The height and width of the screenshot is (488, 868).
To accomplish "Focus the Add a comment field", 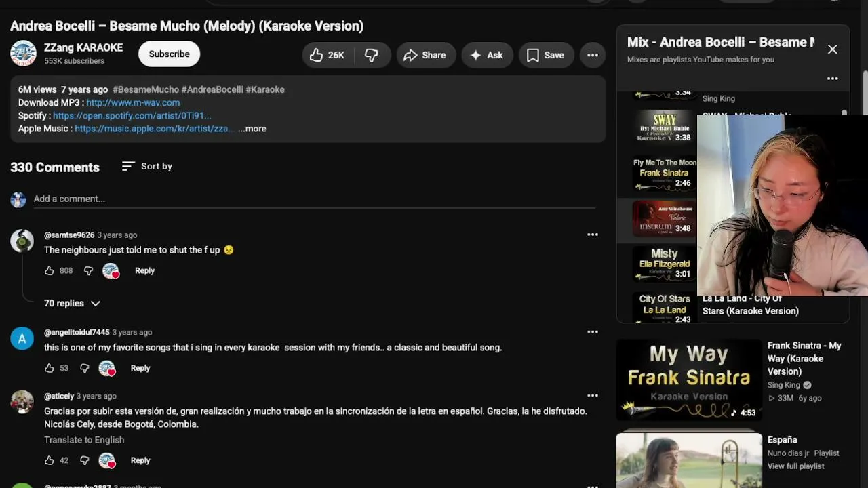I will 314,199.
